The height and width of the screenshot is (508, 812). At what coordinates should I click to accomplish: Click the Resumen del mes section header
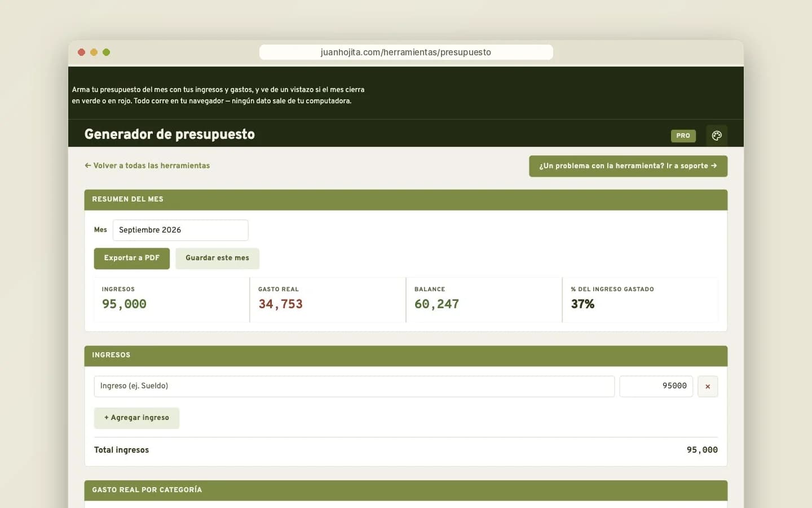pyautogui.click(x=406, y=200)
